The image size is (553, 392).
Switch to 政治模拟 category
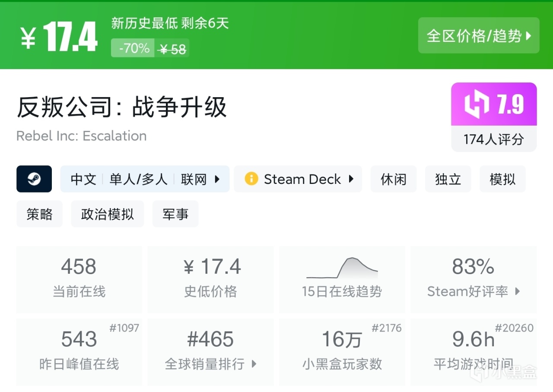(x=107, y=214)
